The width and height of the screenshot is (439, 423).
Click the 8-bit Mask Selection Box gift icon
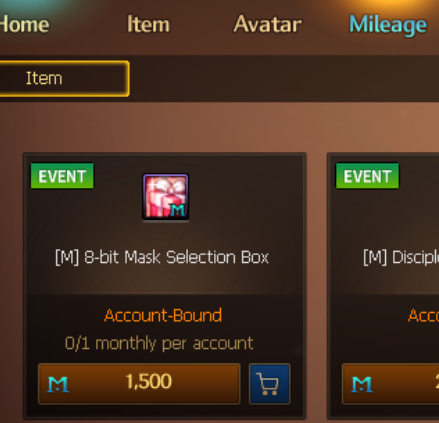[166, 197]
